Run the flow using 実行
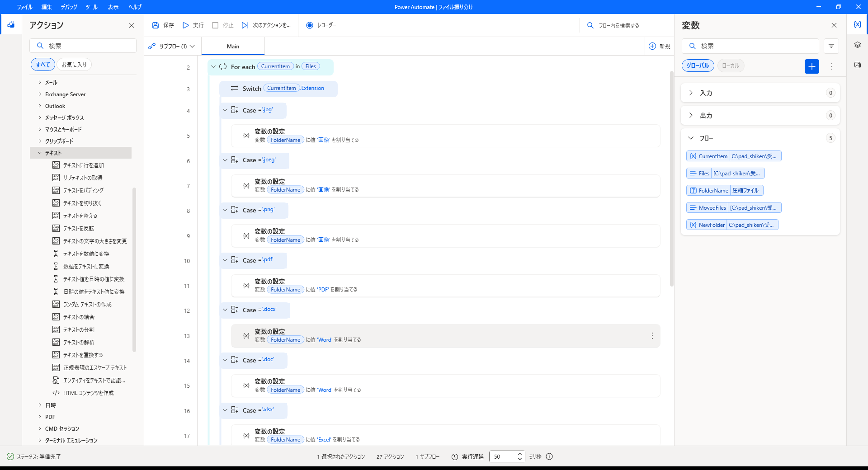Image resolution: width=868 pixels, height=470 pixels. (x=193, y=25)
